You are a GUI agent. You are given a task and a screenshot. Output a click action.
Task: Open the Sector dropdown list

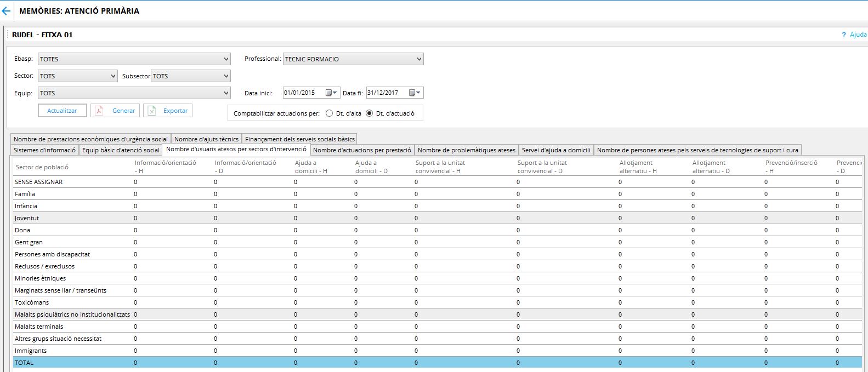click(x=78, y=76)
